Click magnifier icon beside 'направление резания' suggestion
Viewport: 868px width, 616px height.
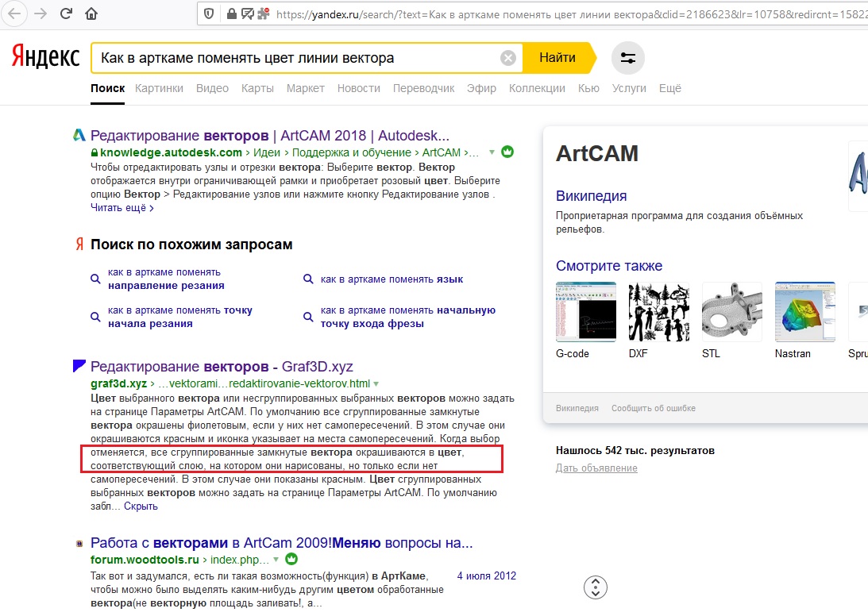tap(96, 279)
